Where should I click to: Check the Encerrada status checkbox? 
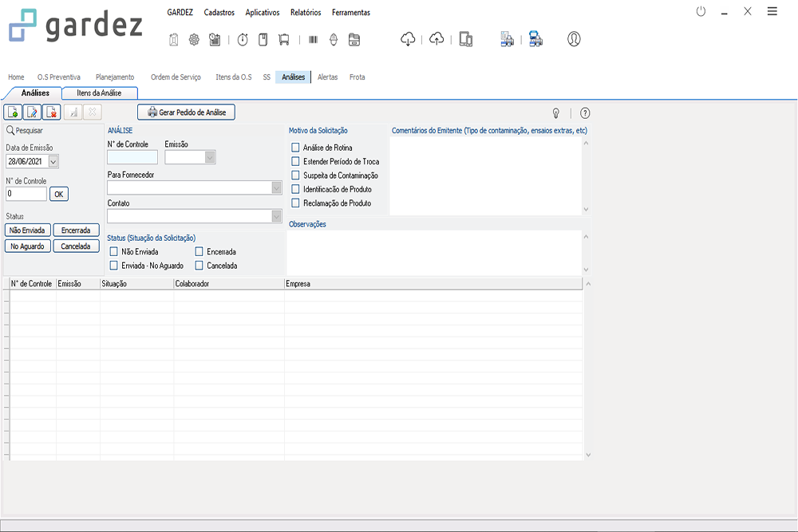pyautogui.click(x=199, y=252)
